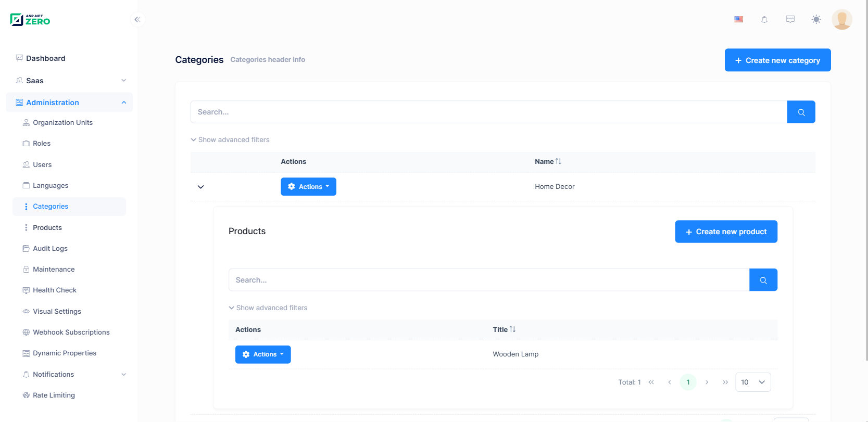Open Webhook Subscriptions page
The width and height of the screenshot is (868, 422).
[71, 333]
